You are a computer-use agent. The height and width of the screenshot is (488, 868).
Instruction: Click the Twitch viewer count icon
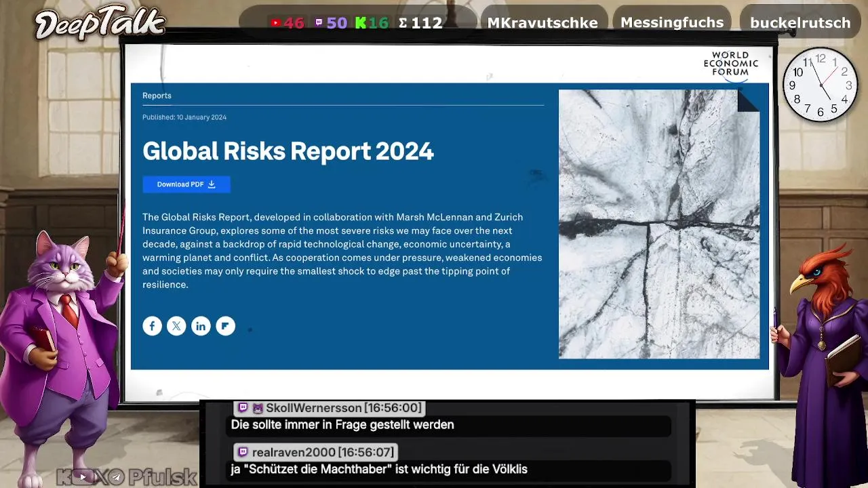tap(319, 23)
